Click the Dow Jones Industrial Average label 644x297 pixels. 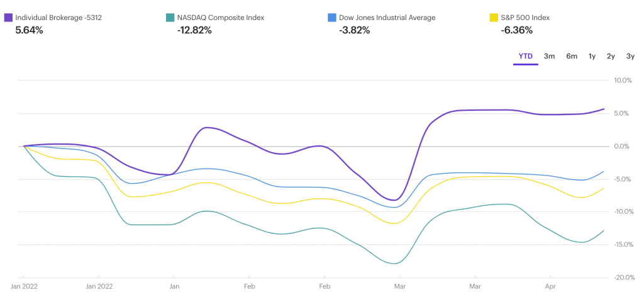387,18
